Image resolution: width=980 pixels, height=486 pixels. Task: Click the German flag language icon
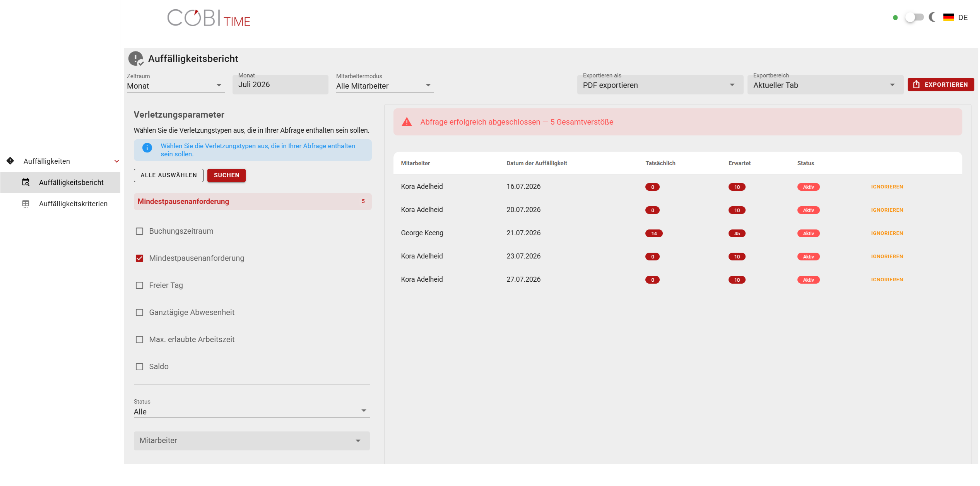[948, 17]
